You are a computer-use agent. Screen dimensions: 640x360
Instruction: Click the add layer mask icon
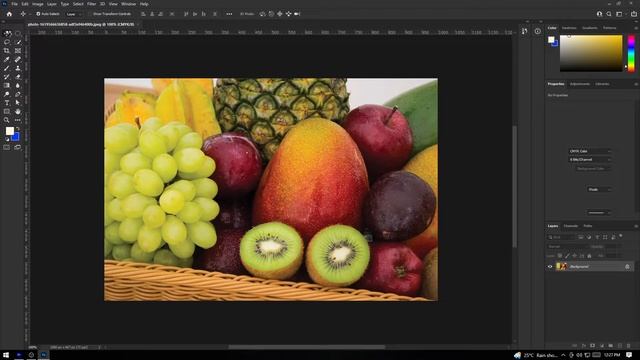click(x=593, y=345)
